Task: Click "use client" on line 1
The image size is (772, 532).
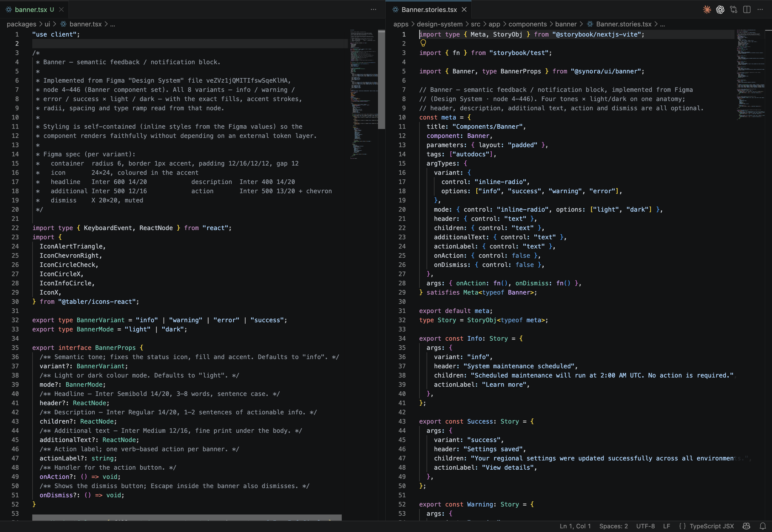Action: (54, 34)
